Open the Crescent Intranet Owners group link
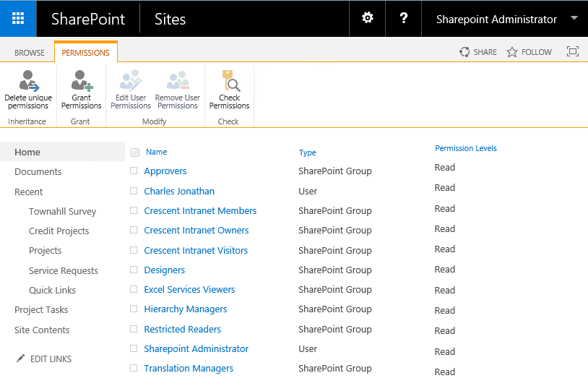This screenshot has width=588, height=386. (196, 231)
